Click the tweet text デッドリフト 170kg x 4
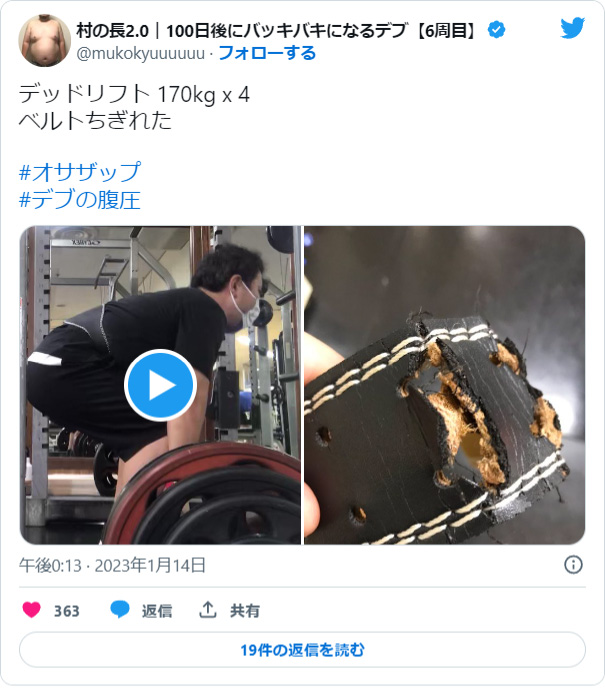Image resolution: width=605 pixels, height=691 pixels. pos(134,94)
